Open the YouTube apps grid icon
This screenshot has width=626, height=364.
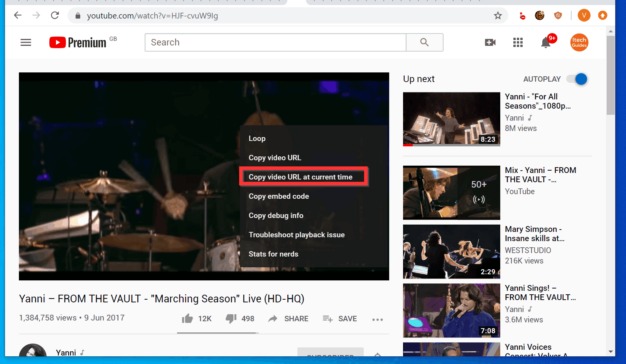pos(518,42)
